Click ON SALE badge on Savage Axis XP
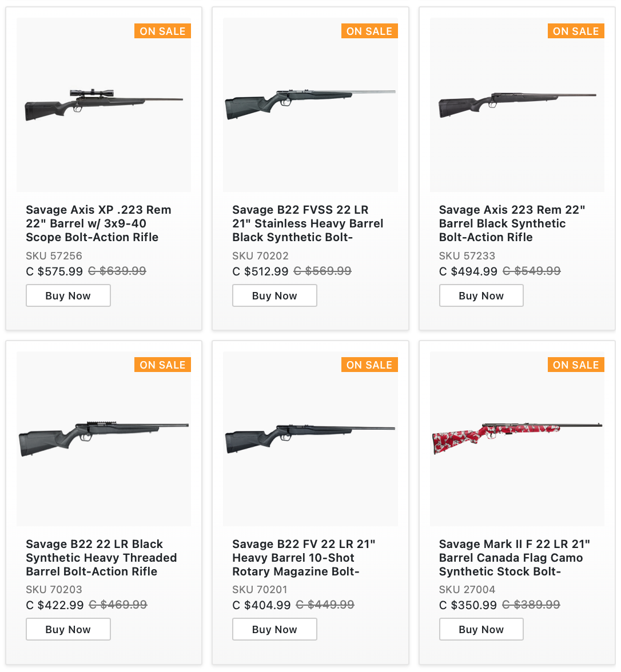This screenshot has height=672, width=621. click(x=162, y=31)
